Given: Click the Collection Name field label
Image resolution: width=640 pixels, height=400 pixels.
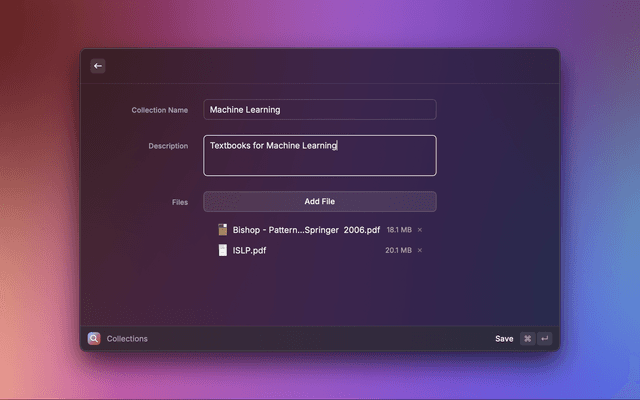Looking at the screenshot, I should 159,110.
